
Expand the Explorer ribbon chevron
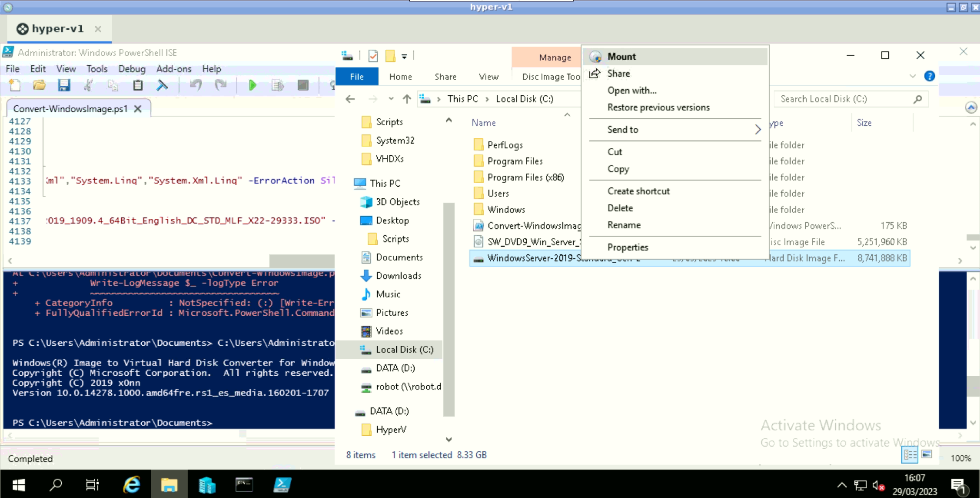913,76
